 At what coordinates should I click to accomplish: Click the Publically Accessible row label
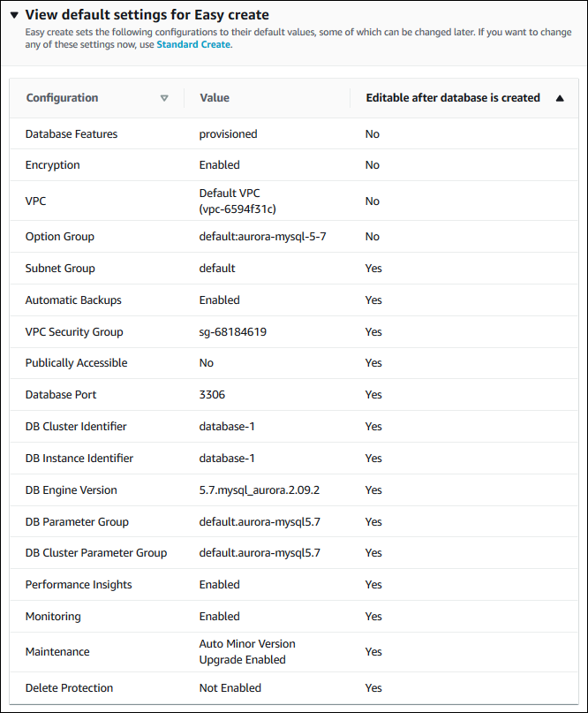(x=76, y=363)
